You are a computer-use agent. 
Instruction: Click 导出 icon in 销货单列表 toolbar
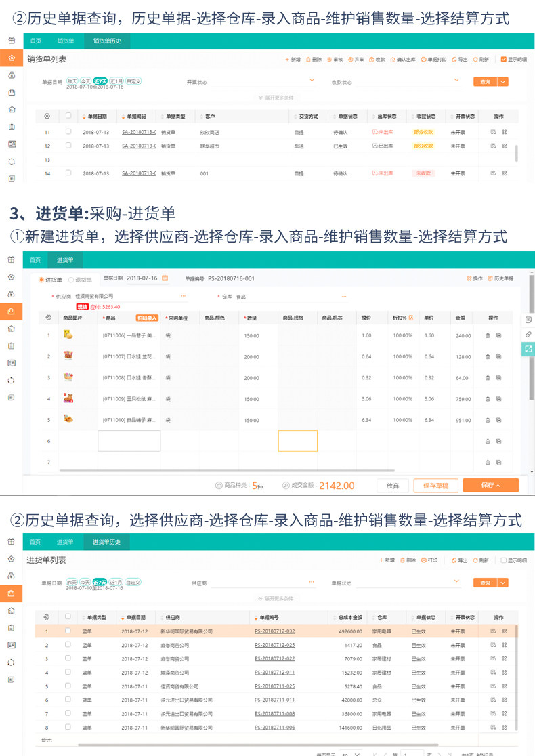454,60
